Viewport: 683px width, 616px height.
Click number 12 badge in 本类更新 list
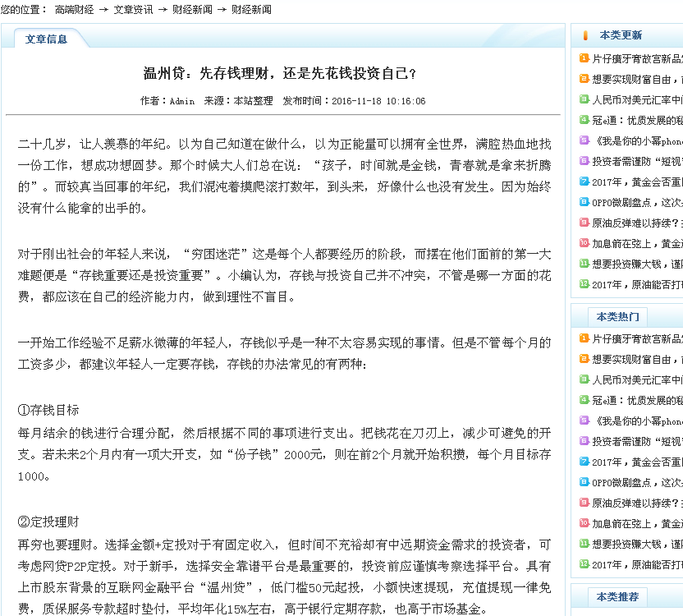[x=584, y=284]
